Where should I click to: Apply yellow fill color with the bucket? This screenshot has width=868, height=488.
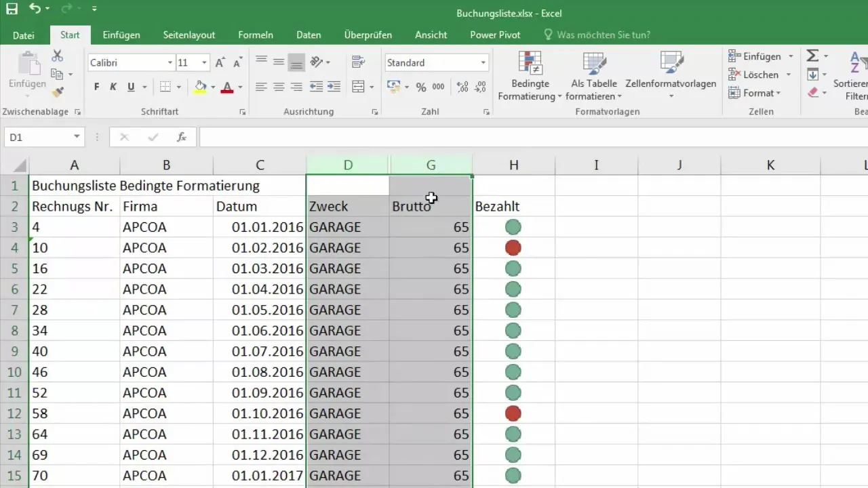200,87
